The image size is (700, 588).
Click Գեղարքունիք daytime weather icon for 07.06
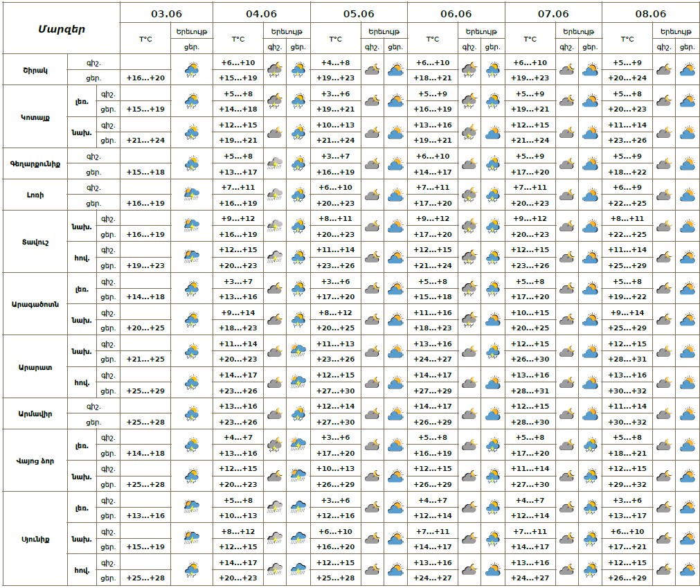click(x=590, y=164)
